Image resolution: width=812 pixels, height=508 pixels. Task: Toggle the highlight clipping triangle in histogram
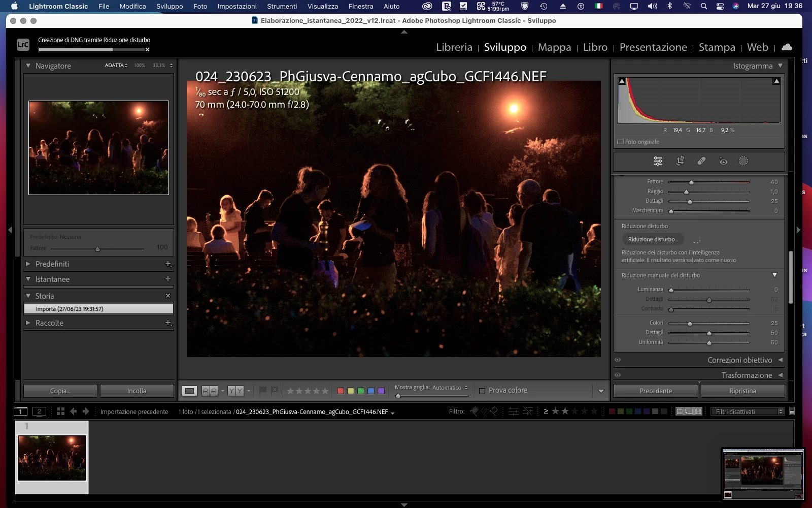pyautogui.click(x=776, y=81)
